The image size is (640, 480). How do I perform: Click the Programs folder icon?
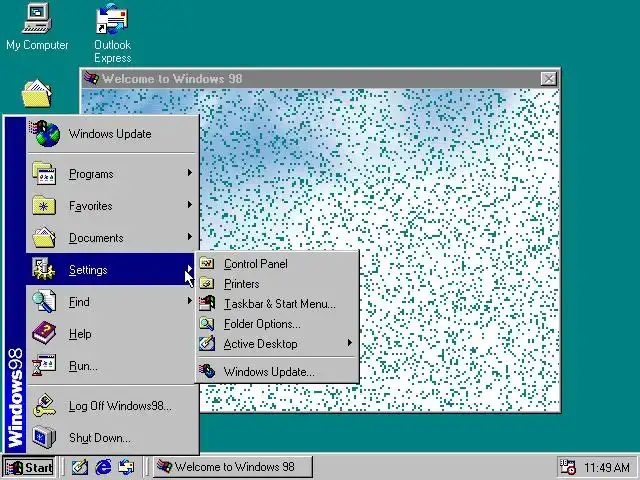[44, 173]
